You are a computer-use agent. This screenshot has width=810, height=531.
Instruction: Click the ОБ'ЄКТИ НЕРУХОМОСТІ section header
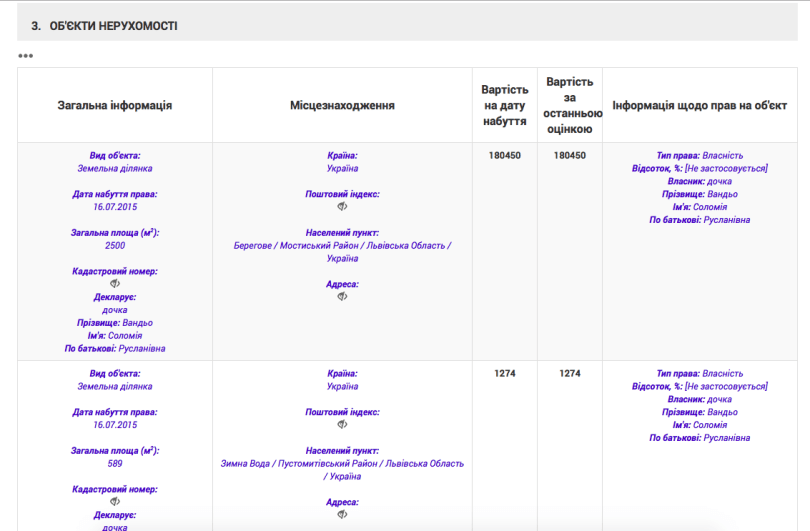click(113, 25)
